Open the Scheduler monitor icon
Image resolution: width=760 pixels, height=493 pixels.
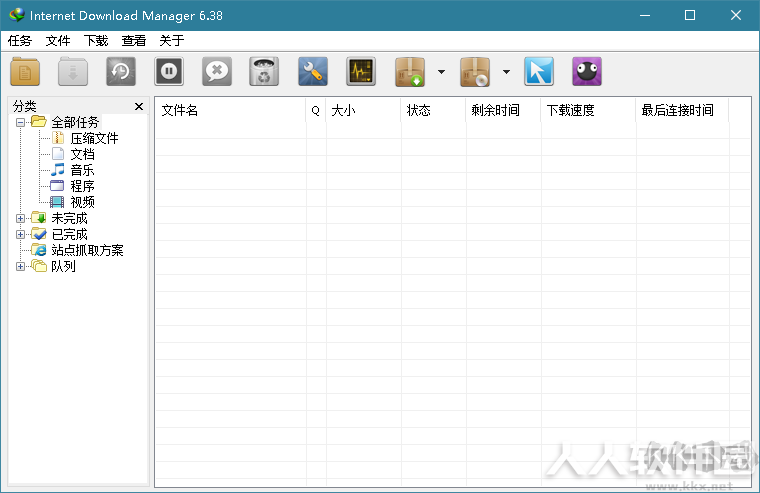(361, 72)
